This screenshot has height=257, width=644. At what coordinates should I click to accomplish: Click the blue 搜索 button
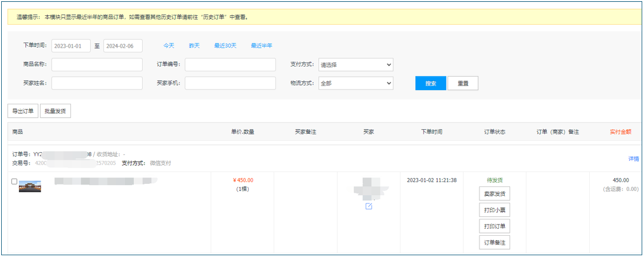(x=431, y=84)
